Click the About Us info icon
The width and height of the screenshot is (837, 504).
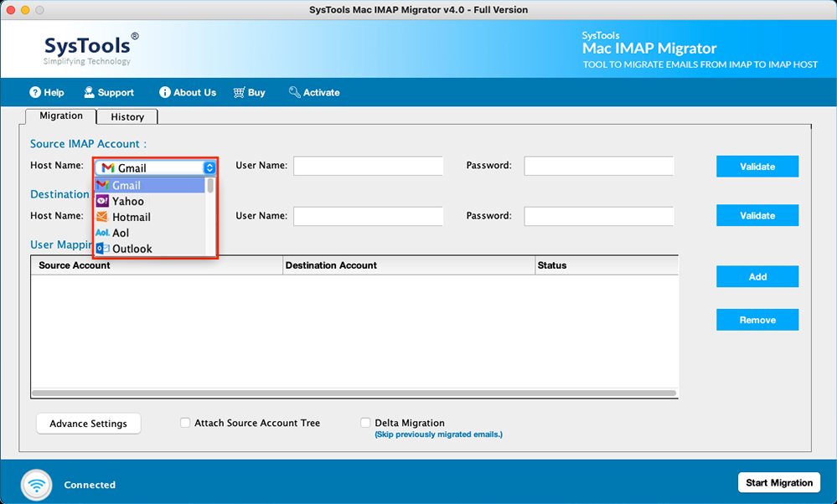165,92
